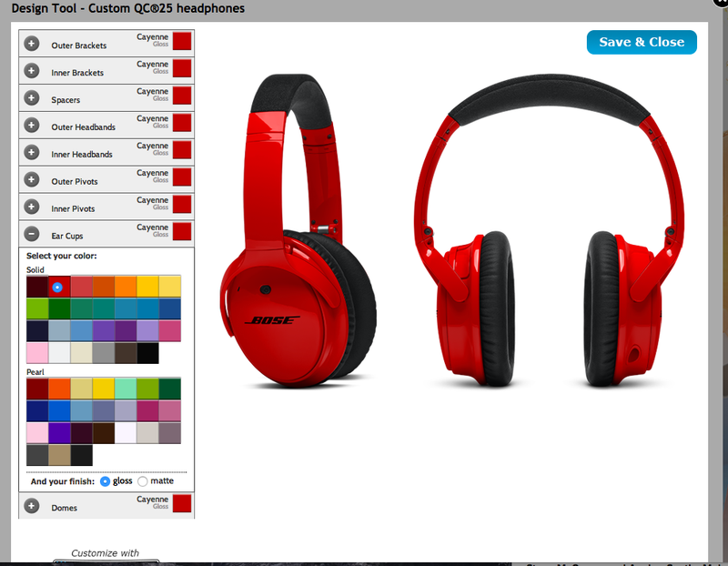Click the Inner Pivots label
Viewport: 728px width, 566px height.
point(73,209)
